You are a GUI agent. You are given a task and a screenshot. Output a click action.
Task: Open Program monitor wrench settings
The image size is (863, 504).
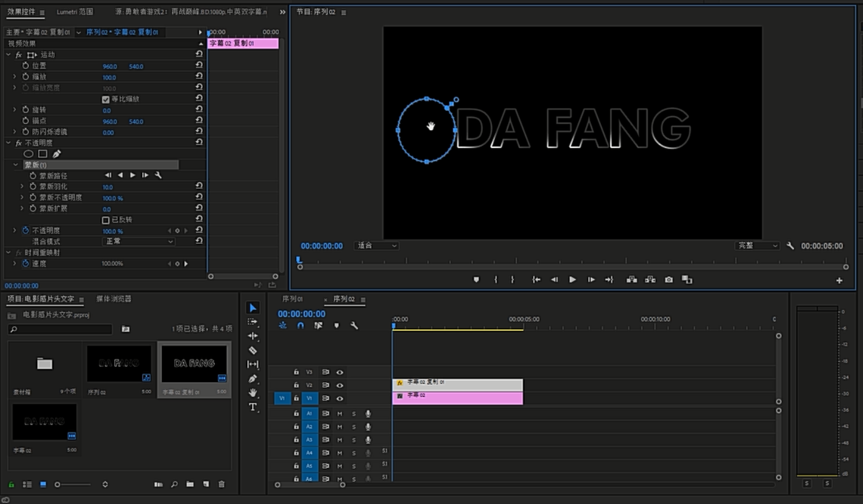pos(790,246)
